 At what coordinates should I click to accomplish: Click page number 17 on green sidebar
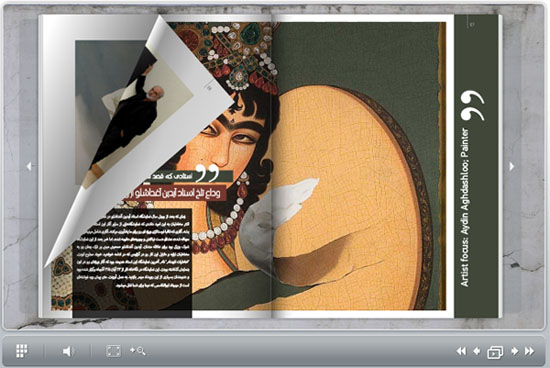coord(472,24)
